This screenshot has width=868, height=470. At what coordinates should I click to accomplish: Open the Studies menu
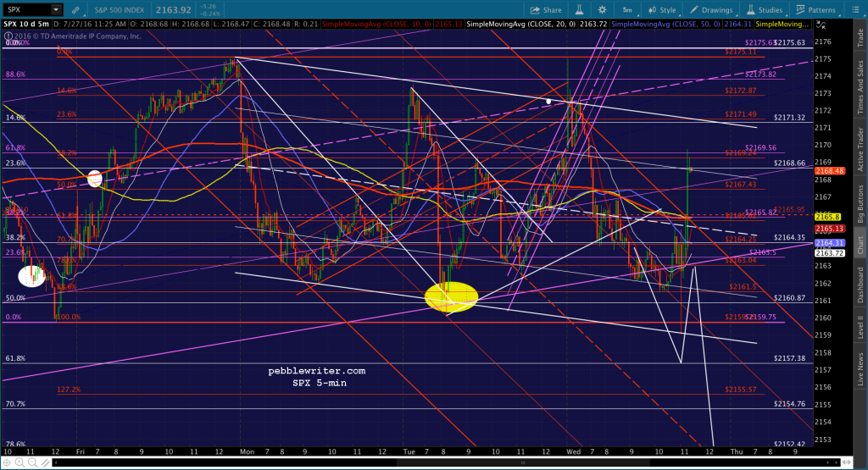pyautogui.click(x=765, y=10)
